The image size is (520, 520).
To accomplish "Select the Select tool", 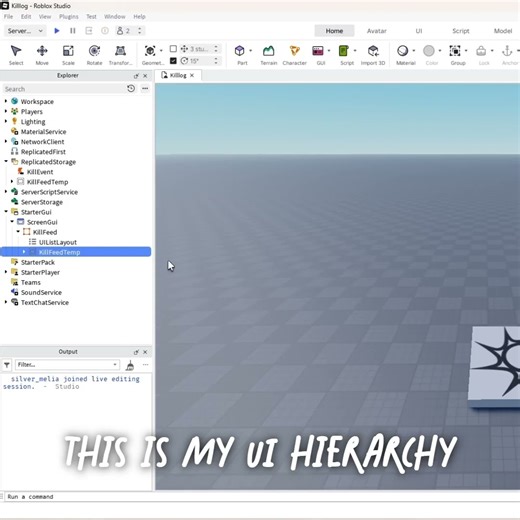I will 16,55.
